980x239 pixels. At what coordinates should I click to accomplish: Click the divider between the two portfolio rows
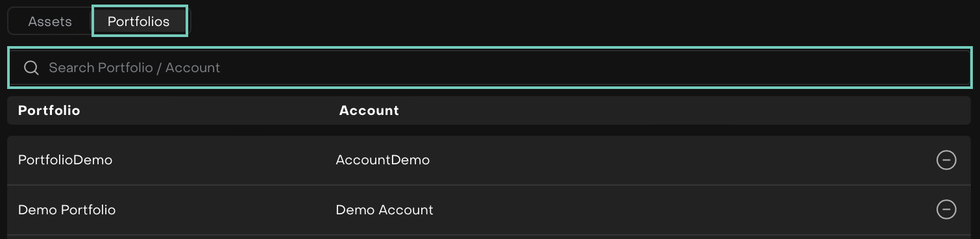[x=489, y=185]
